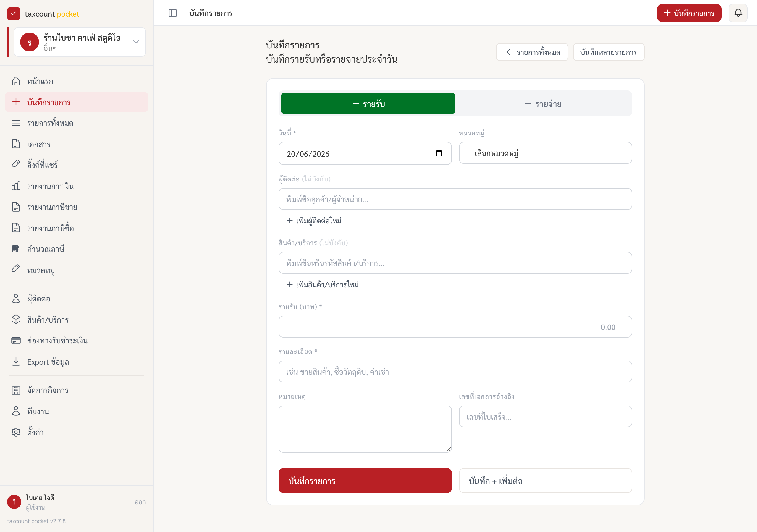The image size is (757, 532).
Task: Switch to รายจ่าย expense type
Action: click(x=543, y=103)
